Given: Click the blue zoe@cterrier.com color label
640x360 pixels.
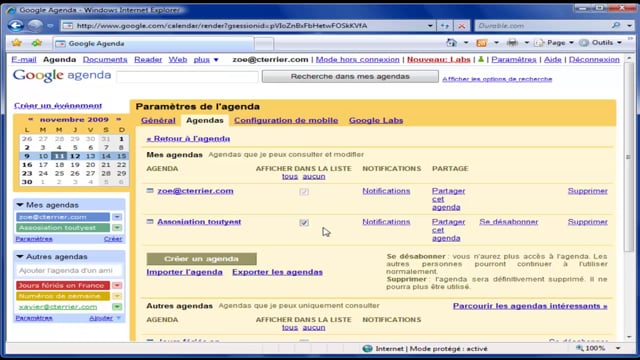Looking at the screenshot, I should pyautogui.click(x=63, y=217).
